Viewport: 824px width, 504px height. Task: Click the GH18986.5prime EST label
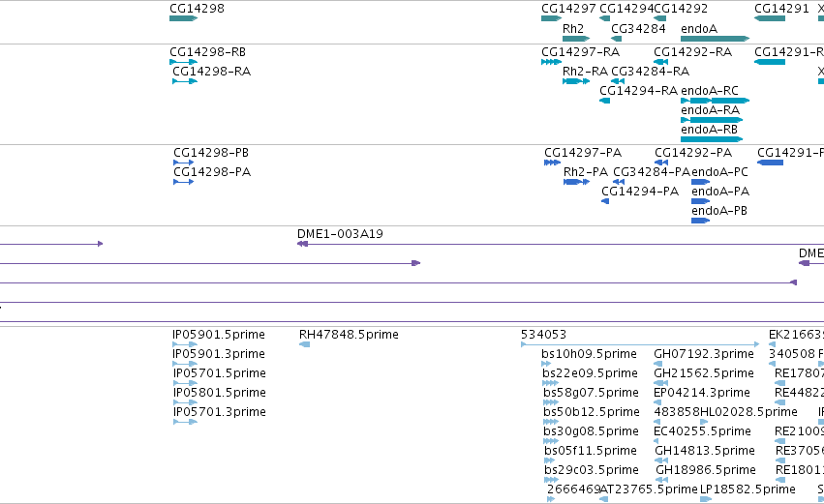pos(706,471)
